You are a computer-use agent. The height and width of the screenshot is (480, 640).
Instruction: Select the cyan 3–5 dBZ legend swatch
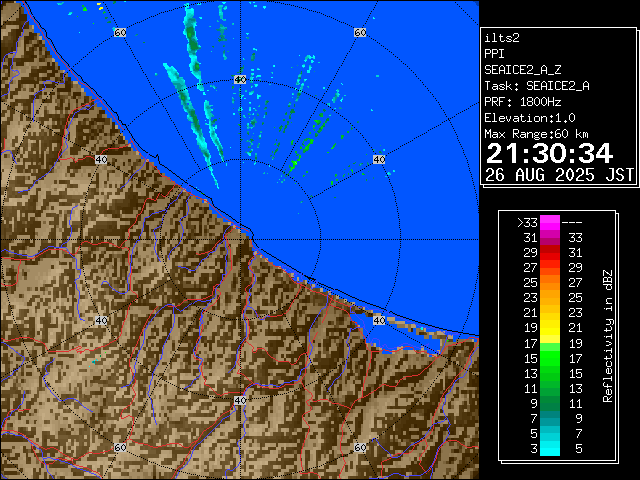550,447
